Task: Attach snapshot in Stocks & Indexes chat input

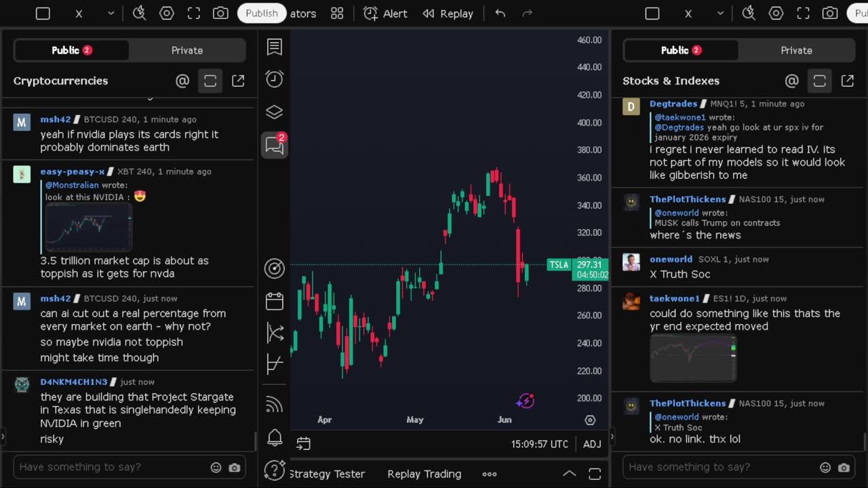Action: point(844,468)
